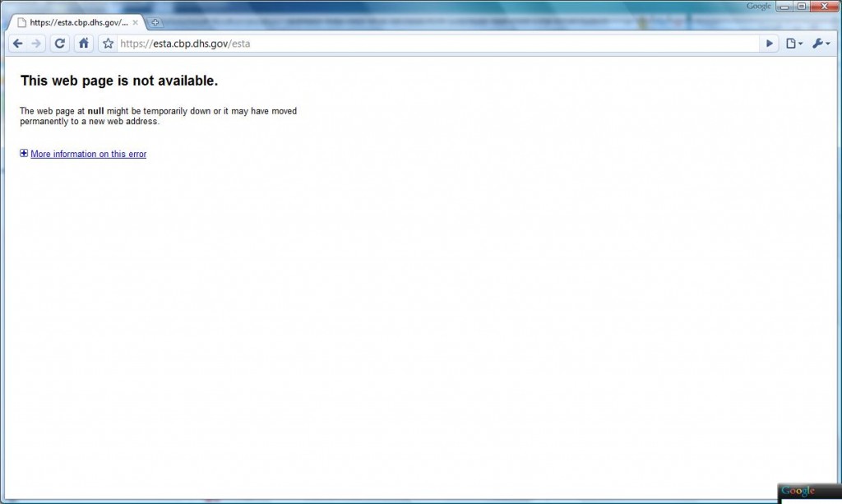Click the Reload page icon
Screen dimensions: 842x504
(x=58, y=43)
